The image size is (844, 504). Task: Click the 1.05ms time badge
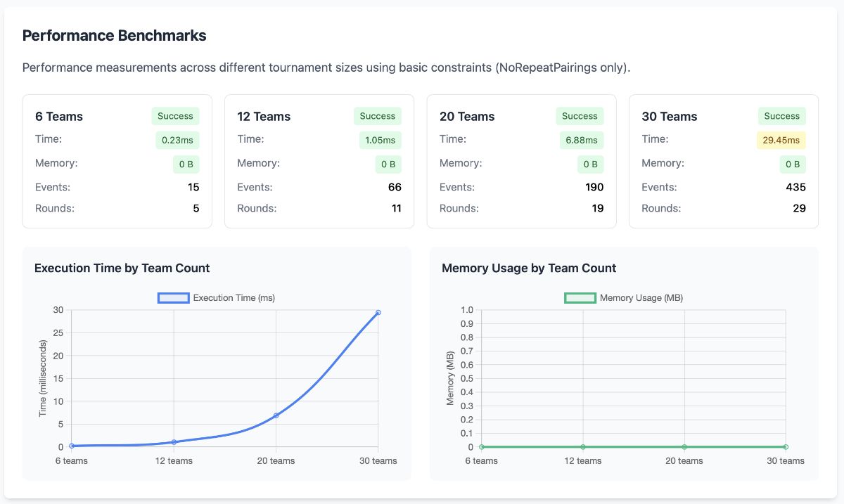(x=380, y=140)
